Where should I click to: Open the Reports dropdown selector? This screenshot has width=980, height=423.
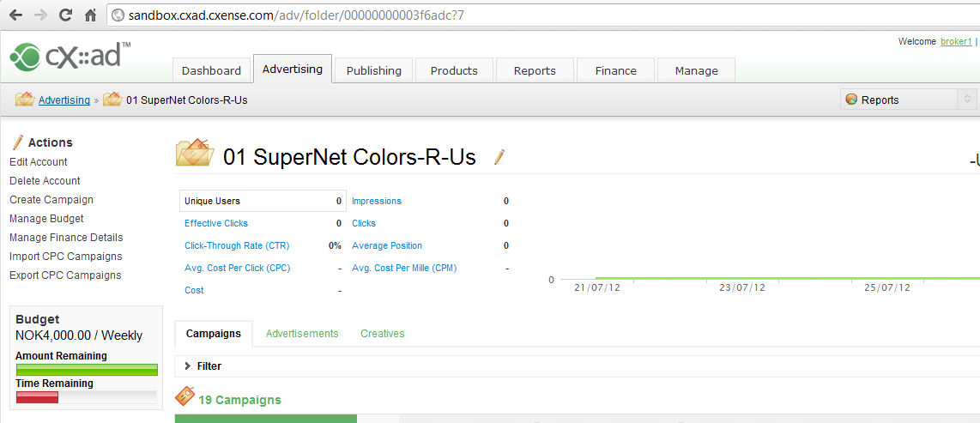click(908, 100)
